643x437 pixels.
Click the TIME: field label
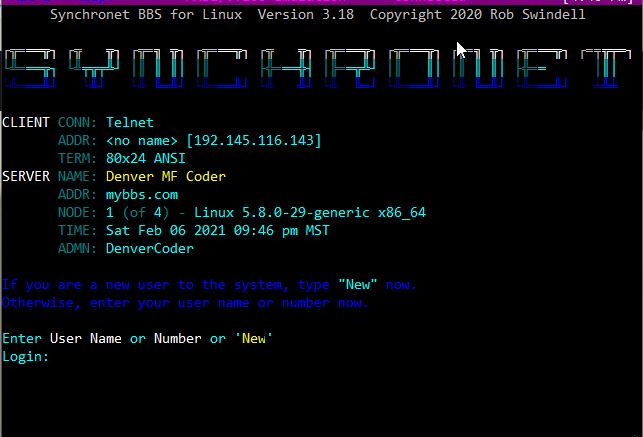(x=77, y=230)
